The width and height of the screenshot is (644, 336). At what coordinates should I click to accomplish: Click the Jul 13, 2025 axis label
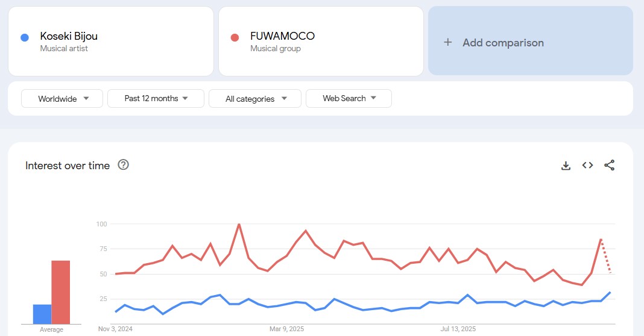point(458,329)
